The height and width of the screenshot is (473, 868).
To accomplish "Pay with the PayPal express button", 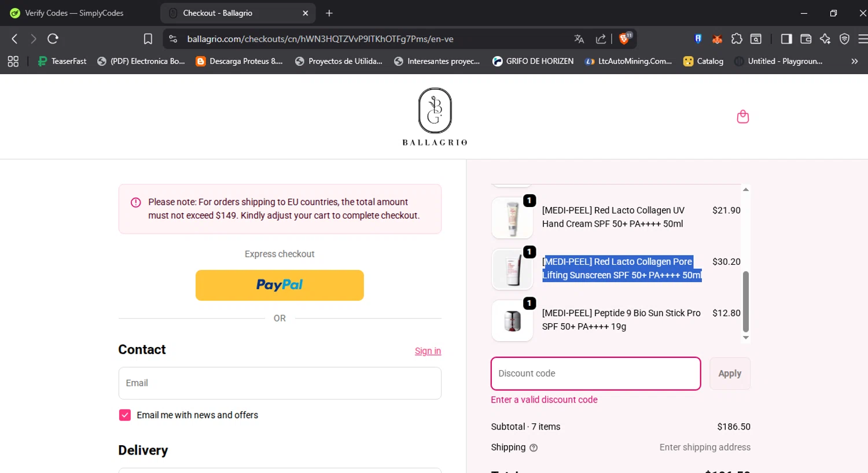I will [x=279, y=285].
